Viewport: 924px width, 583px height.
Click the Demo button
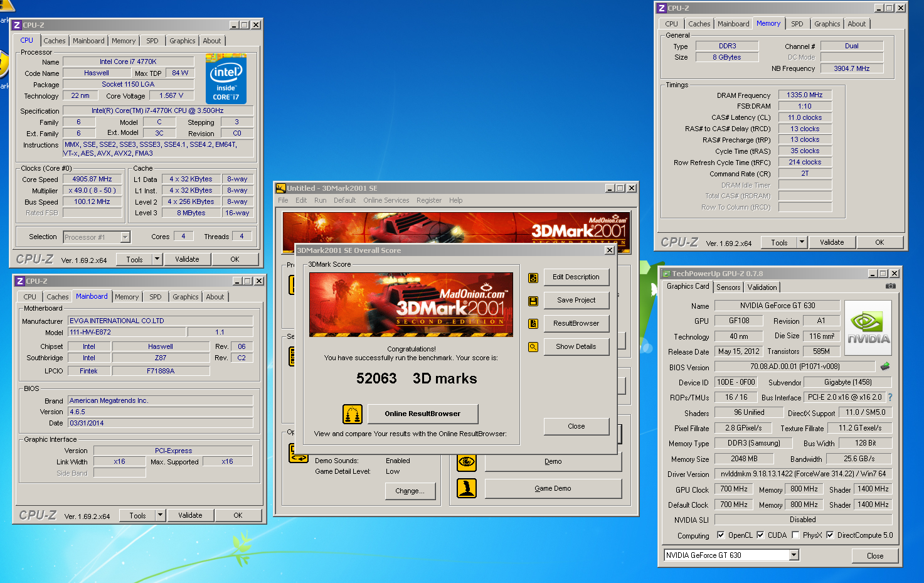(x=553, y=461)
